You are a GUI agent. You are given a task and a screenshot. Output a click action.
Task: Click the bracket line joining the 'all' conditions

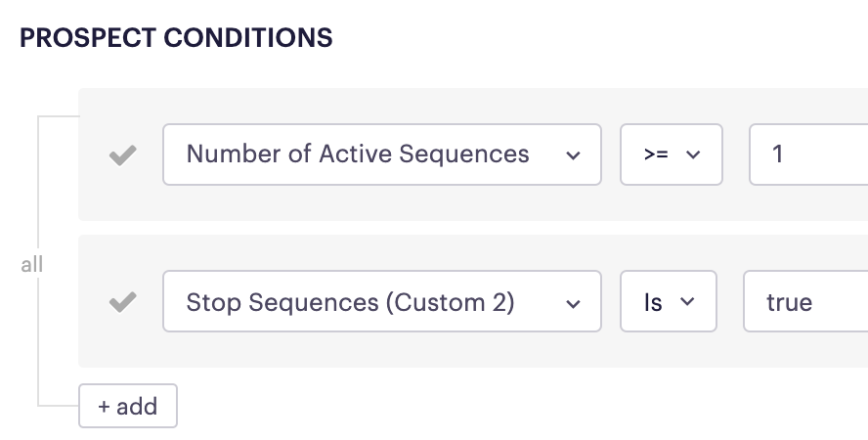click(38, 196)
